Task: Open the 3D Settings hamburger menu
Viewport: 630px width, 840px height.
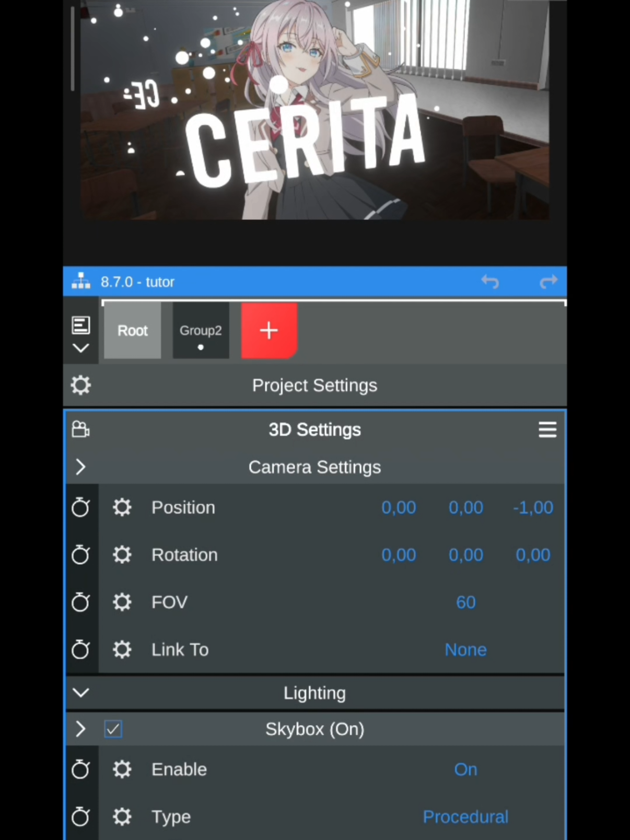Action: point(547,430)
